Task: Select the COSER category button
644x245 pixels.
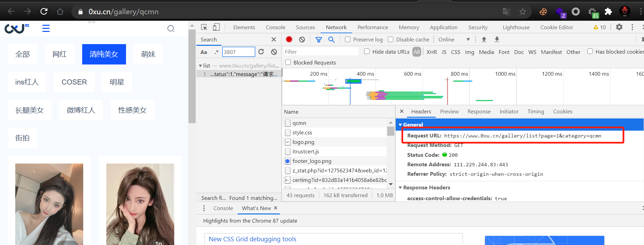Action: tap(74, 82)
